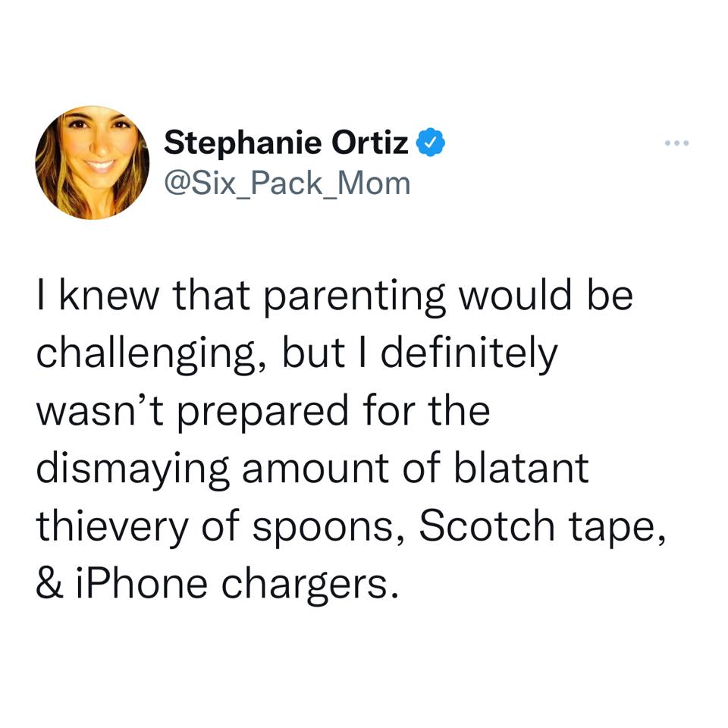Click the Stephanie Ortiz display name
Viewport: 728px width, 728px height.
[x=287, y=142]
